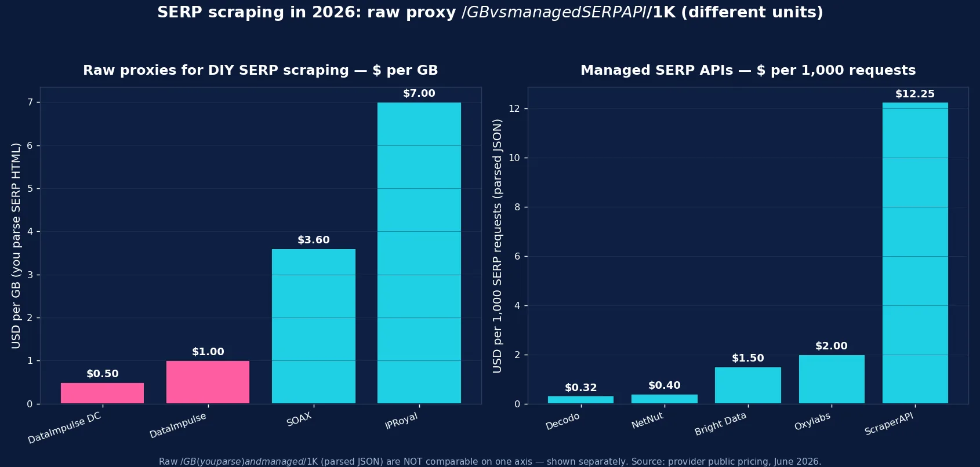Click the main 'SERP scraping in 2026' heading
Viewport: 980px width, 467px height.
tap(490, 12)
